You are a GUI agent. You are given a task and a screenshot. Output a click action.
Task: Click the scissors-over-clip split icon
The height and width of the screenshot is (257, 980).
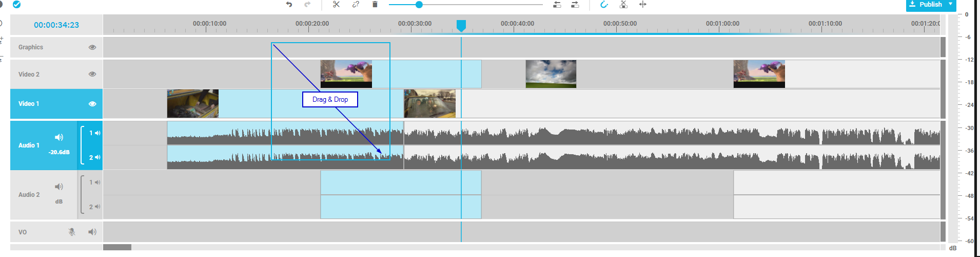coord(623,5)
